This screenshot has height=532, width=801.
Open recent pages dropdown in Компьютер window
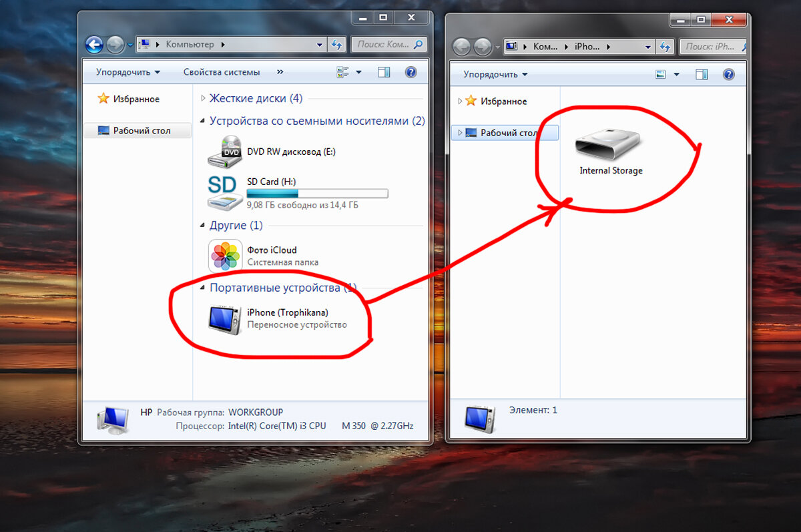point(130,45)
